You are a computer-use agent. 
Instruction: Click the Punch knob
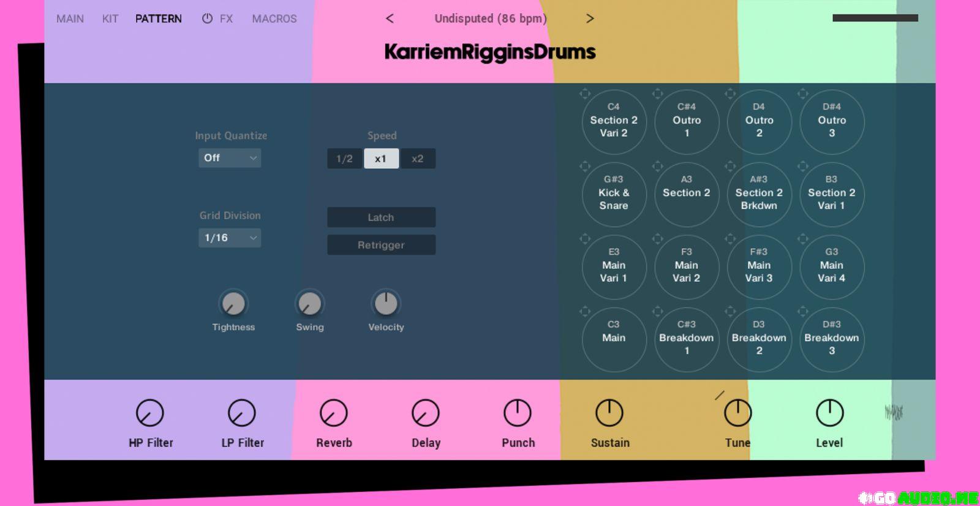coord(518,413)
